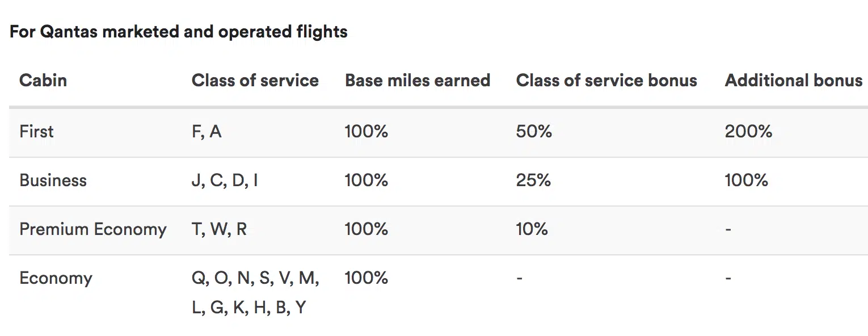This screenshot has width=868, height=336.
Task: Click the Class of service column header
Action: coord(255,80)
